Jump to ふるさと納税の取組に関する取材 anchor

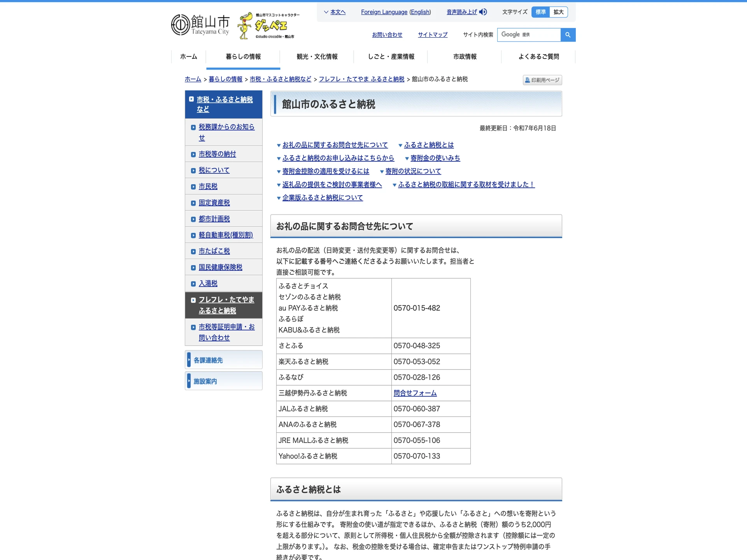pyautogui.click(x=466, y=185)
